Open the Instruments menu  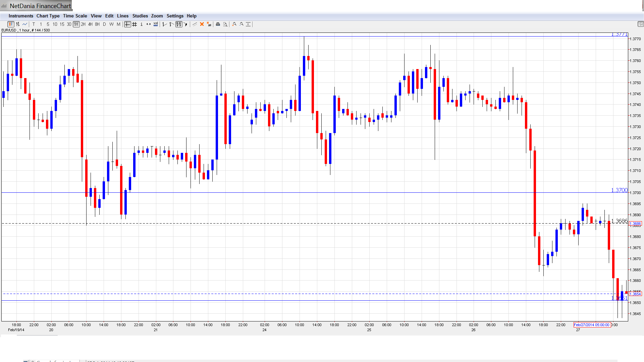coord(21,16)
